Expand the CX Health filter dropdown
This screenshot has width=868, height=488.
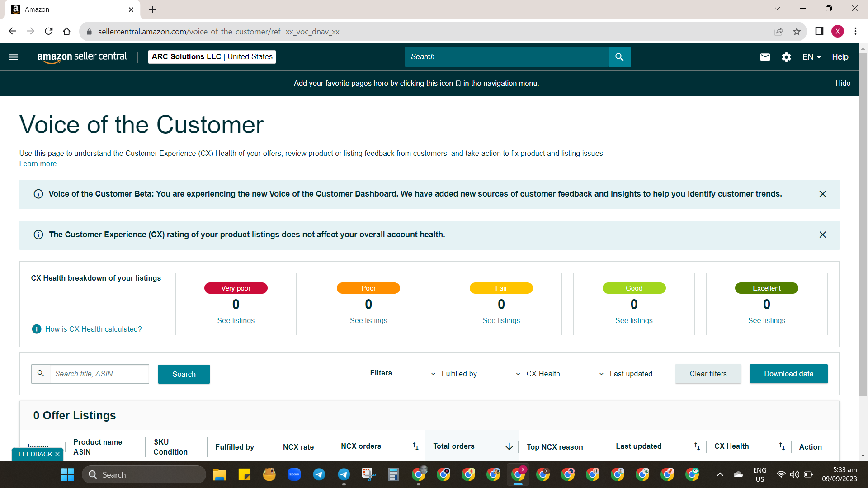[x=538, y=374]
